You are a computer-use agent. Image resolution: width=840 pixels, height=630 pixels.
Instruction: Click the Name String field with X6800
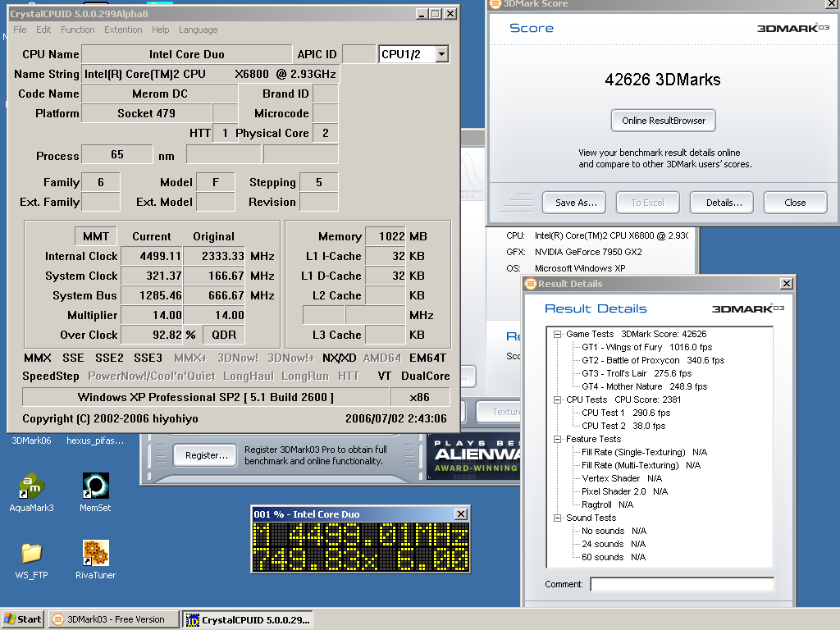(210, 74)
